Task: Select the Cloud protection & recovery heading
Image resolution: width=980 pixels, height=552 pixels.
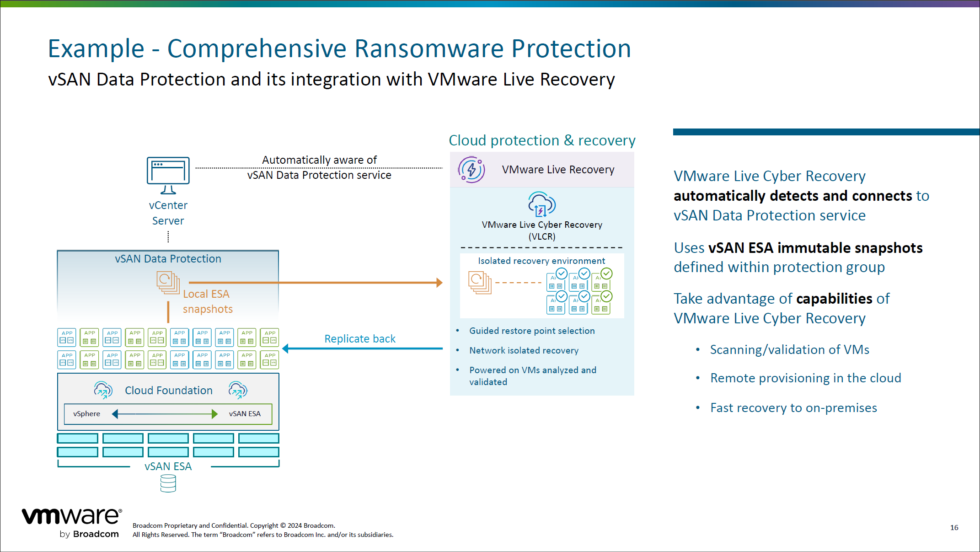Action: pos(542,140)
